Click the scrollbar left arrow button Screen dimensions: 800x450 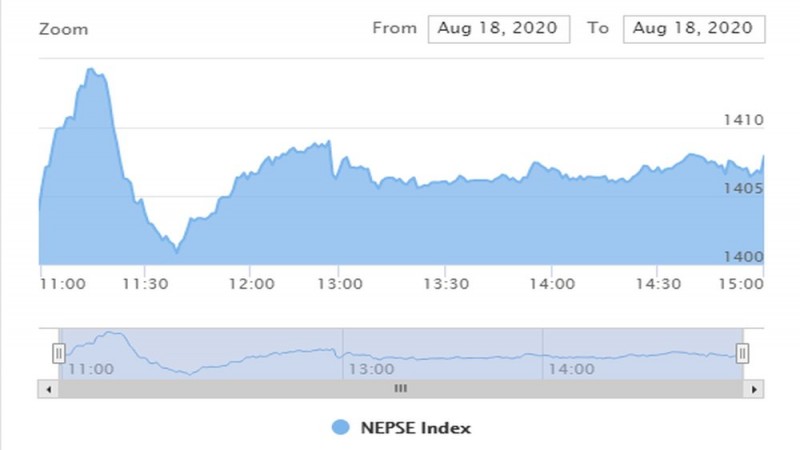44,387
